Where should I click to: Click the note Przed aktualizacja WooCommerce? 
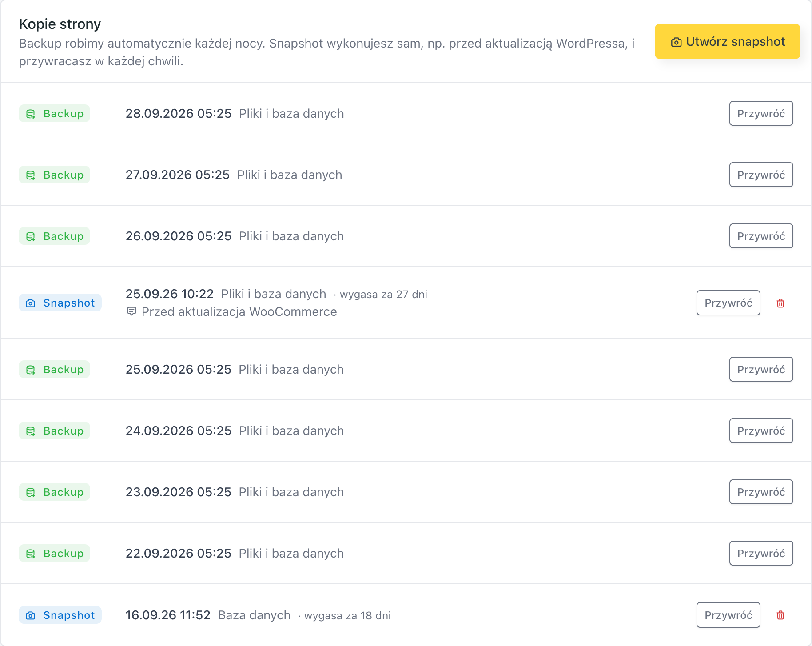click(239, 312)
